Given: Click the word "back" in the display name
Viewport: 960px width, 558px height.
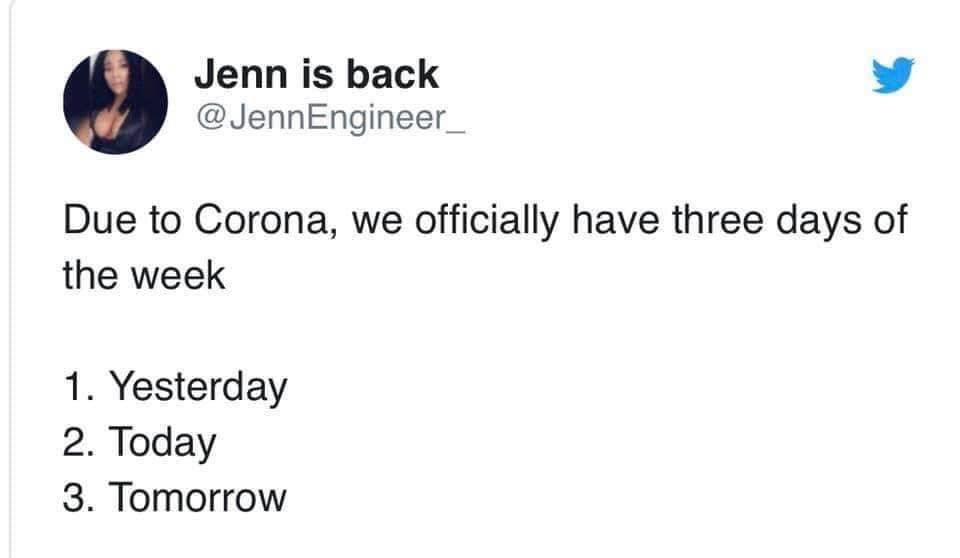Looking at the screenshot, I should point(392,75).
